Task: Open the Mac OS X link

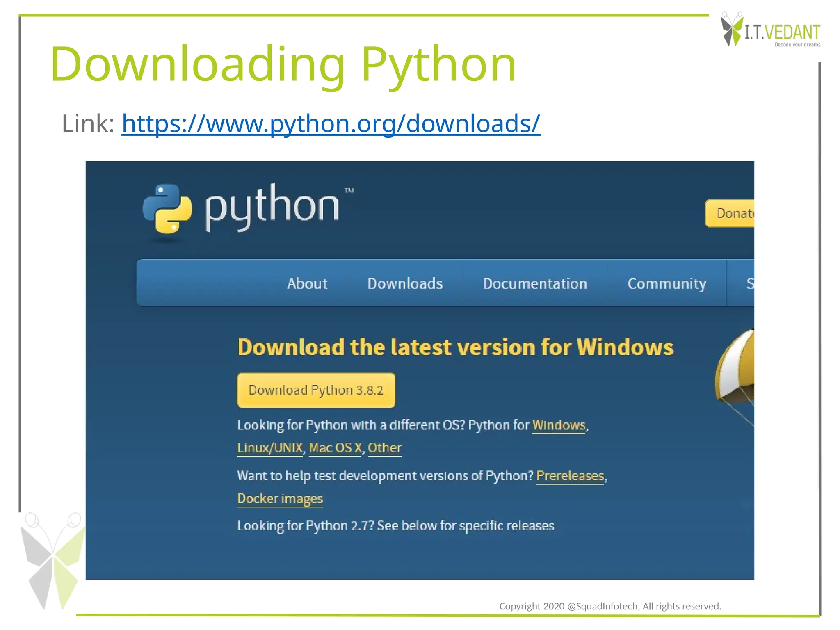Action: coord(335,448)
